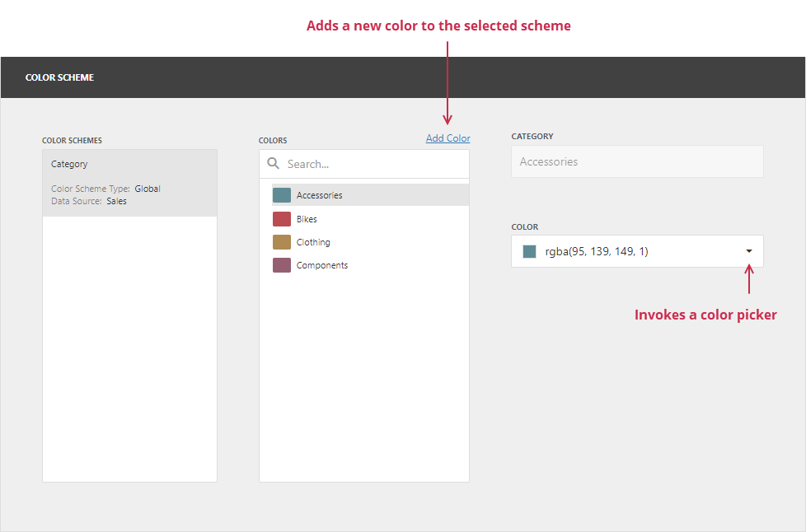
Task: Click the Sales data source label
Action: (116, 201)
